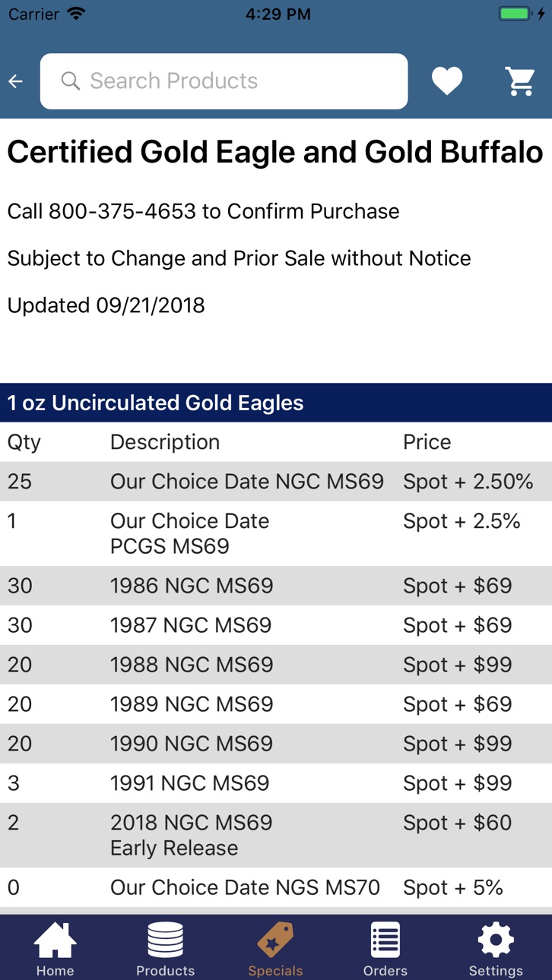Select Our Choice Date PCGS MS69 row
The image size is (552, 980).
pyautogui.click(x=276, y=533)
